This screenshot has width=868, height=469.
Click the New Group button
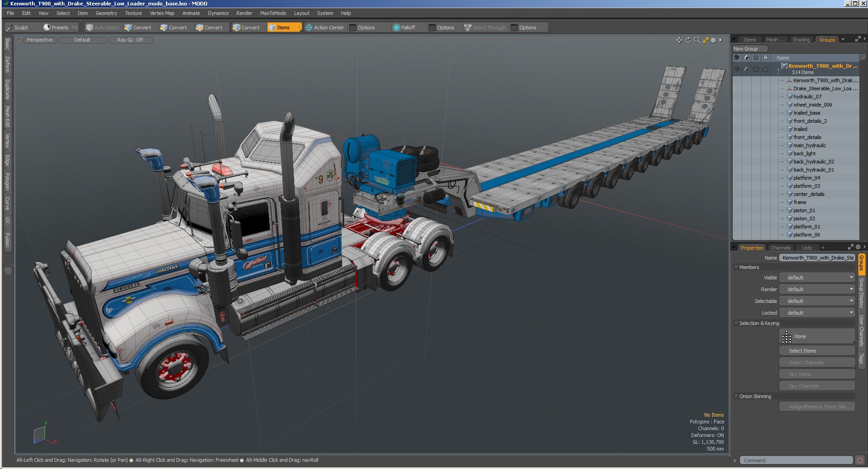click(x=749, y=49)
